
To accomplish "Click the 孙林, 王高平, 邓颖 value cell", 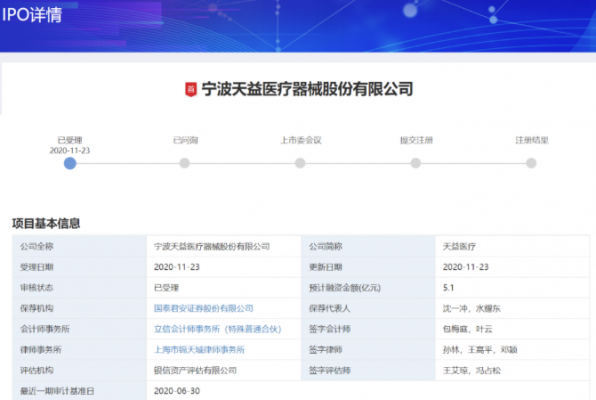I will pyautogui.click(x=513, y=349).
